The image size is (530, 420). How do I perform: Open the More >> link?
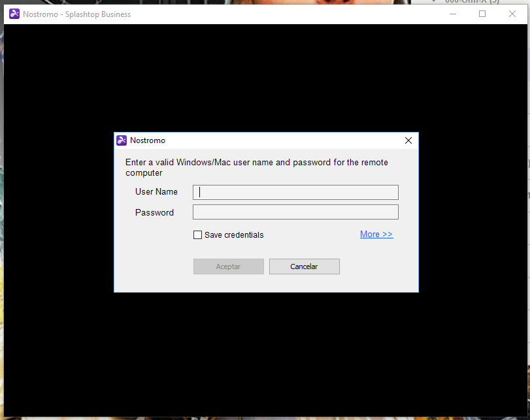(376, 234)
